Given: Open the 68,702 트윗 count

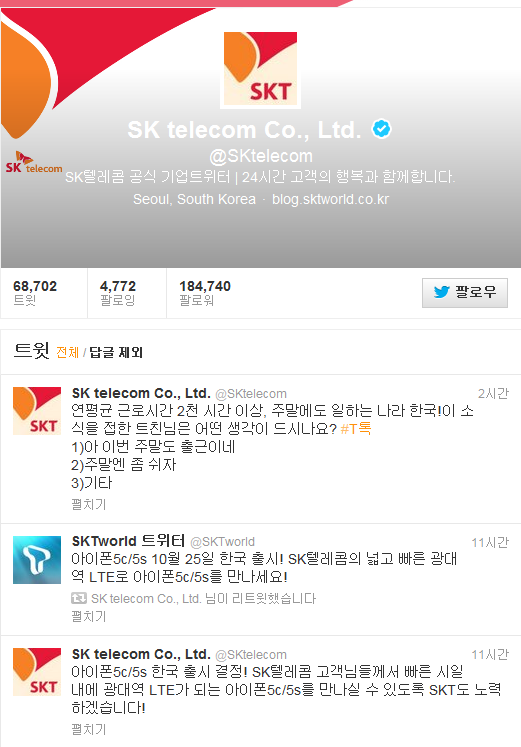Looking at the screenshot, I should click(35, 293).
